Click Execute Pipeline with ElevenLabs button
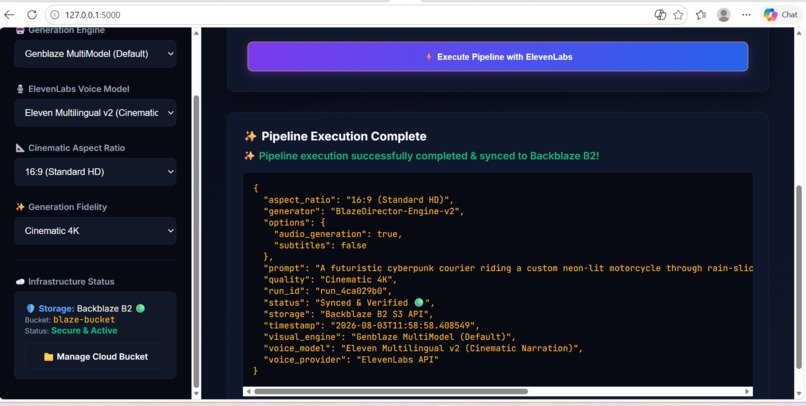Screen dimensions: 806x406 coord(498,57)
